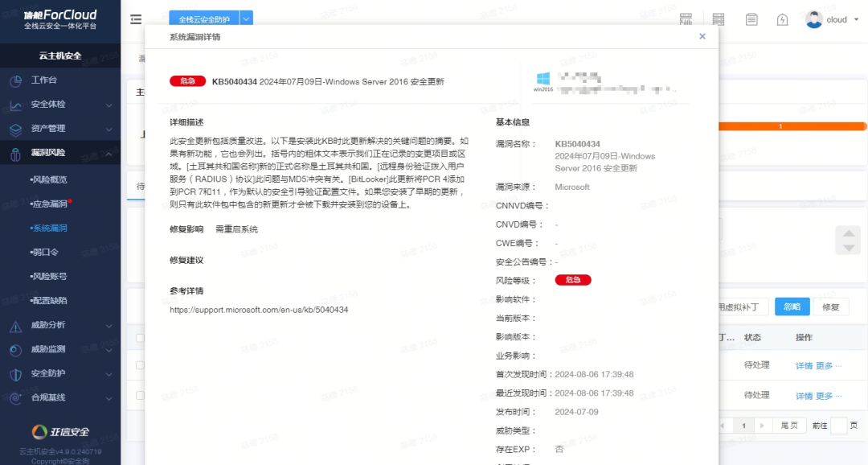This screenshot has height=465, width=868.
Task: Open the 全栈云安全防护 dropdown arrow
Action: point(247,19)
